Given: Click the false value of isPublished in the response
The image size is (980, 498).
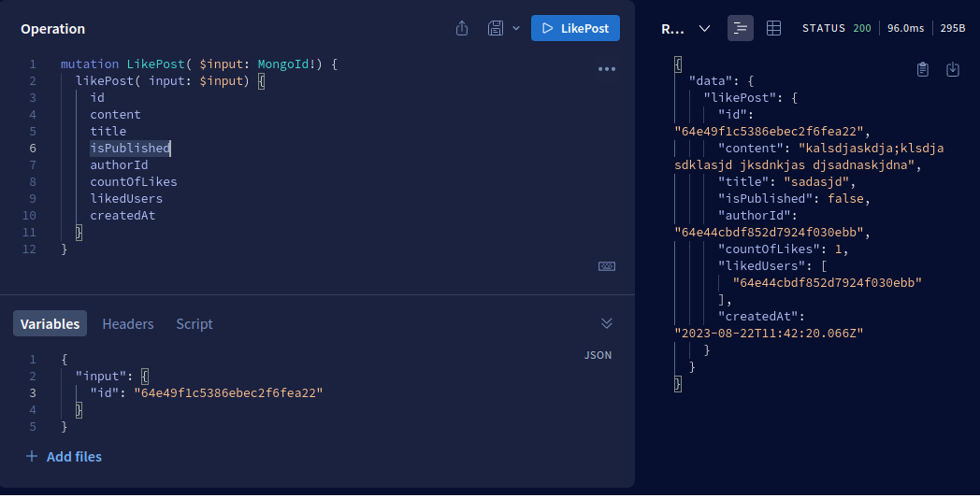Looking at the screenshot, I should 845,199.
